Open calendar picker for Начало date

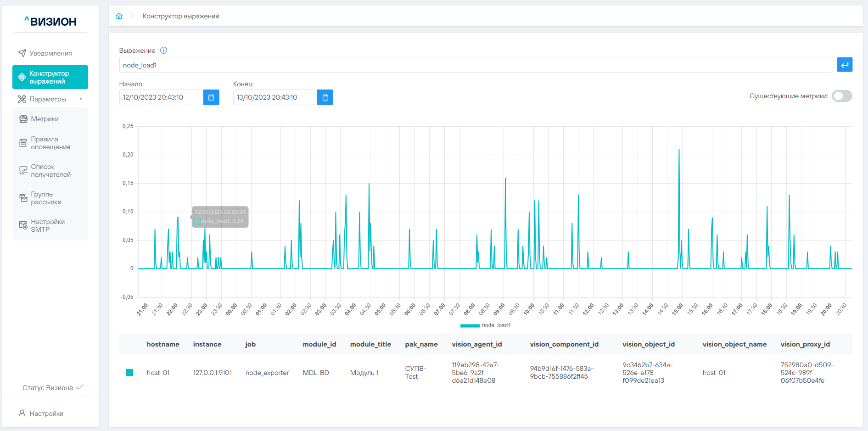(211, 97)
